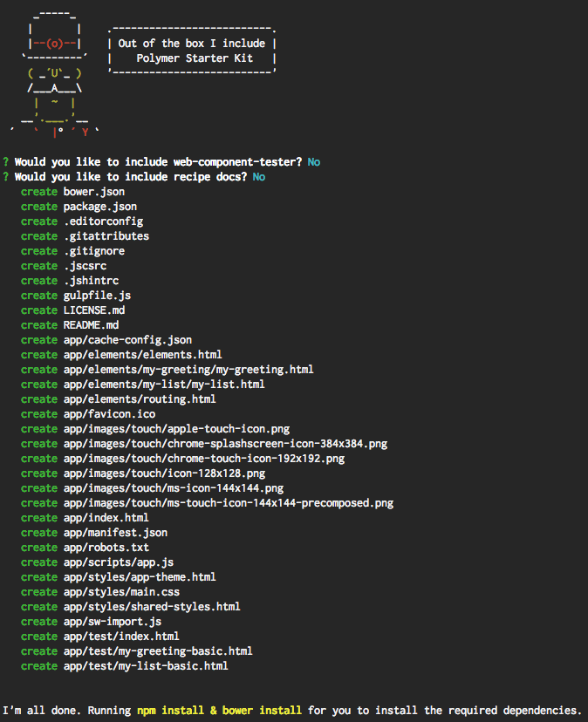This screenshot has height=722, width=588.
Task: Click the Yeoman ASCII art mascot
Action: click(54, 74)
